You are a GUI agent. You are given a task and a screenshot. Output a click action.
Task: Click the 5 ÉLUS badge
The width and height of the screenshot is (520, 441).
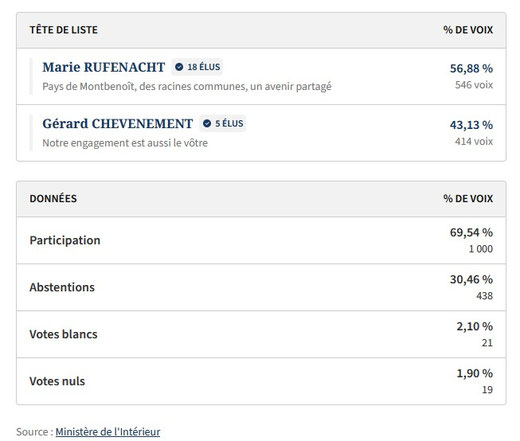tap(223, 123)
